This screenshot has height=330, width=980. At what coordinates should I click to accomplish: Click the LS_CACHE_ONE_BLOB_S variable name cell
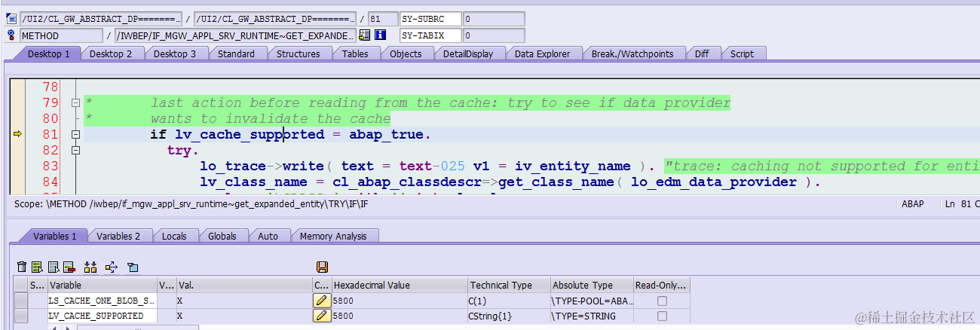tap(102, 301)
